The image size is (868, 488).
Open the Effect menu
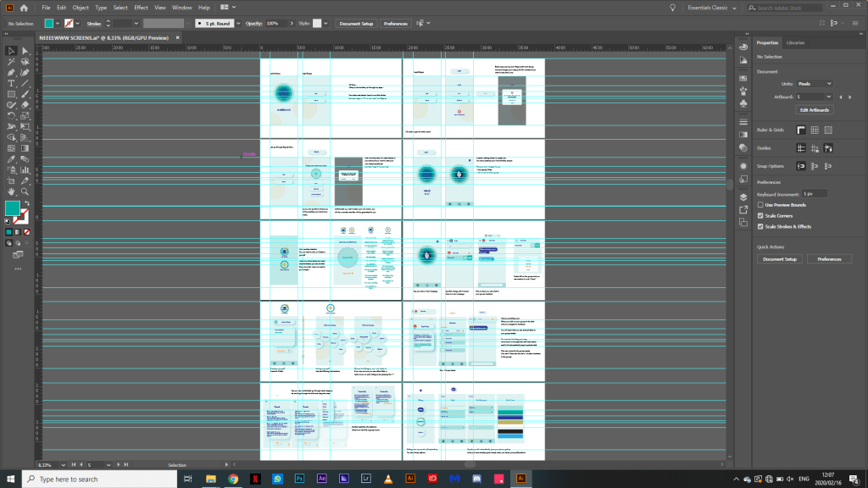pos(141,8)
